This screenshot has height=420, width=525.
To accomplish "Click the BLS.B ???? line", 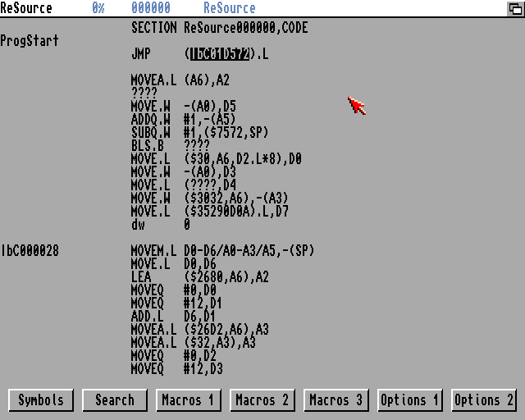I will point(171,146).
